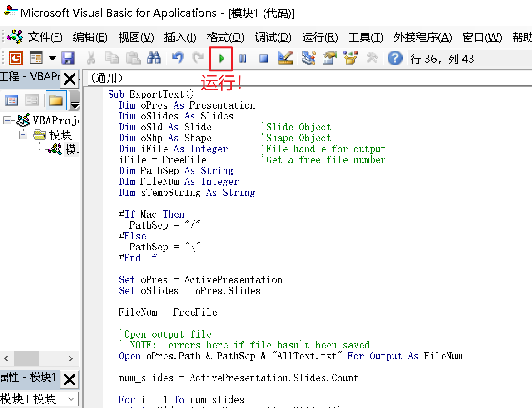The height and width of the screenshot is (408, 532).
Task: Open the 编辑(E) menu
Action: 90,37
